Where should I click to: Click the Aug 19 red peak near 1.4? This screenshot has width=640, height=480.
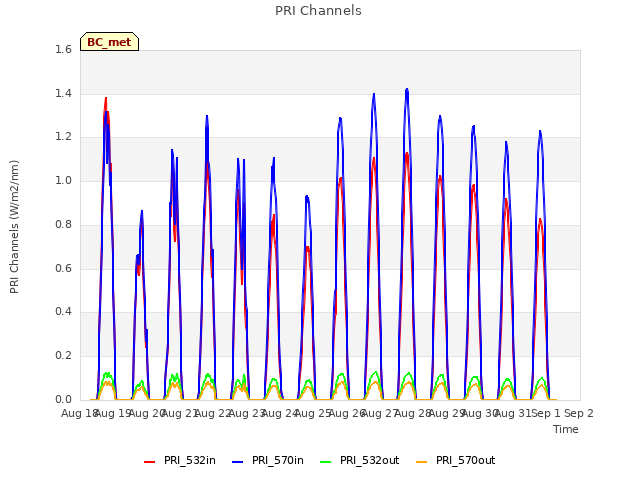tap(106, 98)
